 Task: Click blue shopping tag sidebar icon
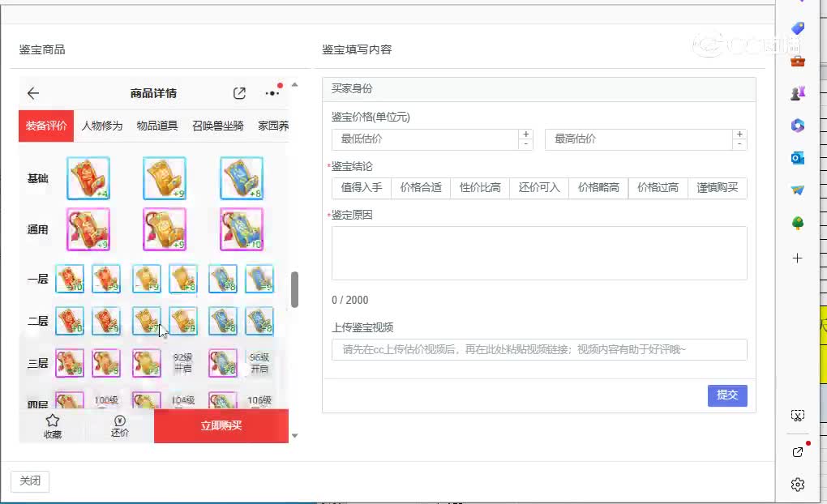pos(798,28)
